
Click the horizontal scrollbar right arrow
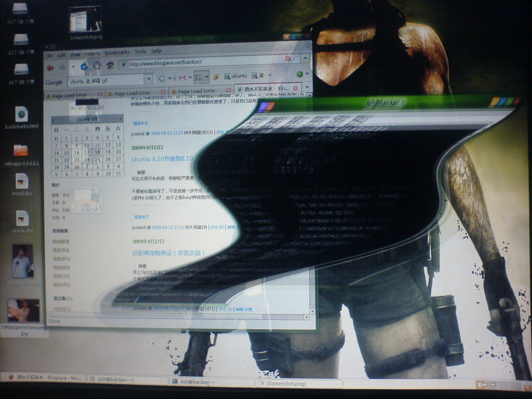coord(307,317)
